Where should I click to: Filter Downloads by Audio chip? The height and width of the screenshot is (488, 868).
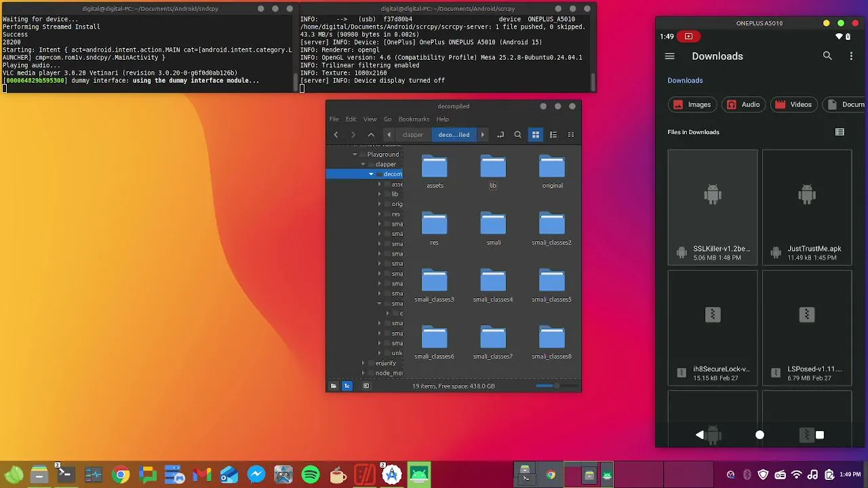(x=743, y=104)
